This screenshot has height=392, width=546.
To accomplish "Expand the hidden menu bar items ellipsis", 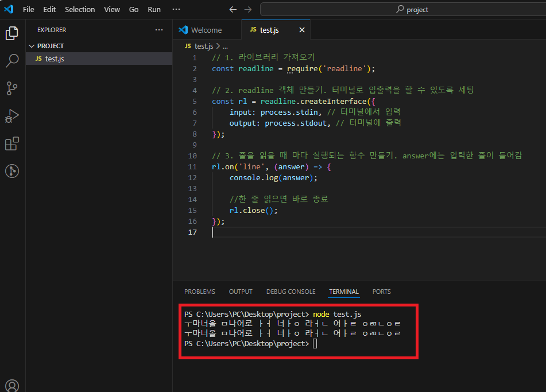I will (x=176, y=9).
